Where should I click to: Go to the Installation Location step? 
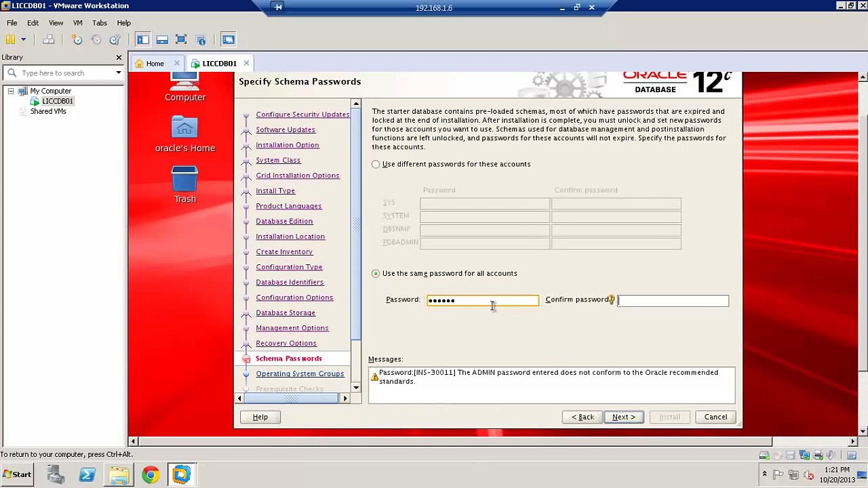point(290,237)
